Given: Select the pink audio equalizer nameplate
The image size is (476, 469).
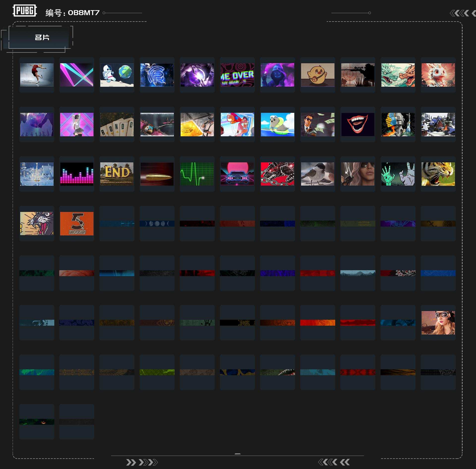Looking at the screenshot, I should (77, 174).
